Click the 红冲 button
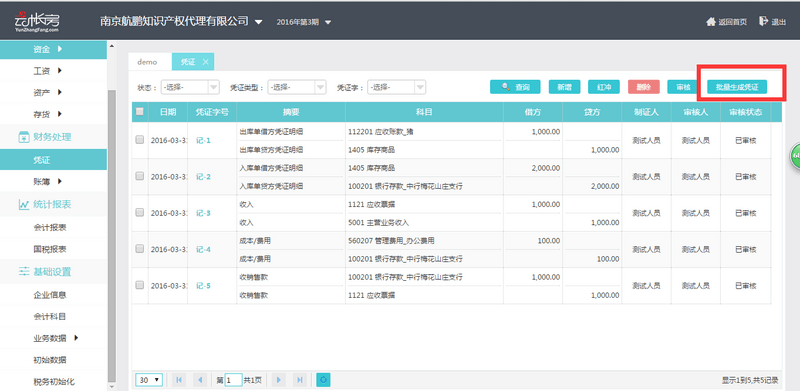 [604, 87]
